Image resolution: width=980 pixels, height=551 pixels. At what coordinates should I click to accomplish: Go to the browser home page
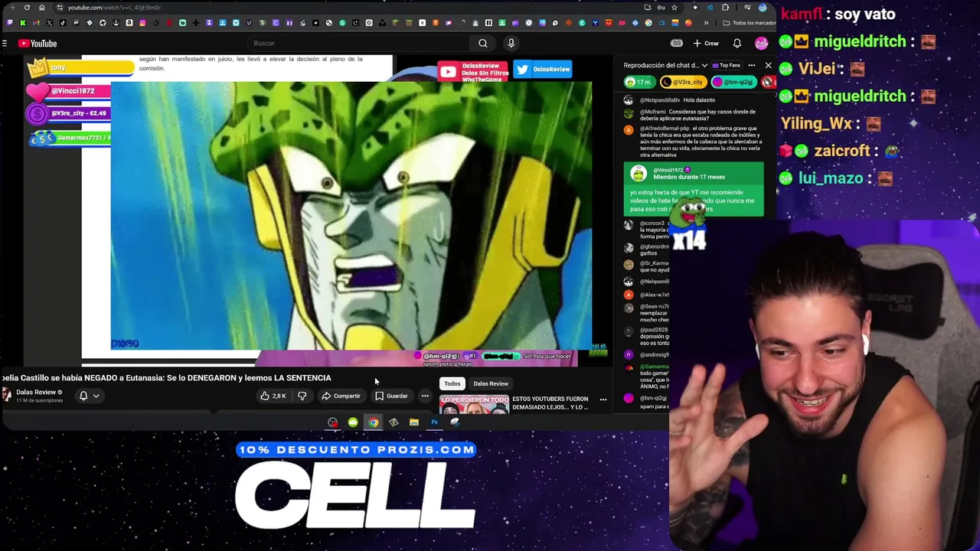click(x=41, y=8)
